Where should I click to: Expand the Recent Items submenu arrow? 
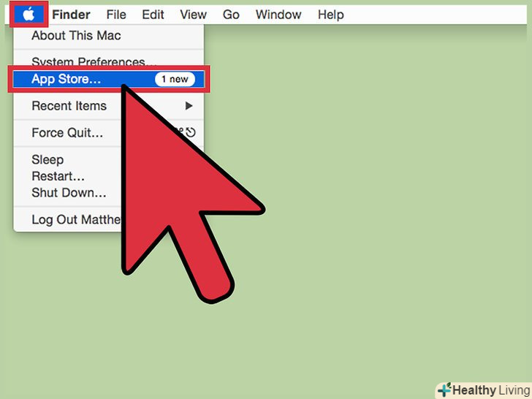pyautogui.click(x=189, y=106)
